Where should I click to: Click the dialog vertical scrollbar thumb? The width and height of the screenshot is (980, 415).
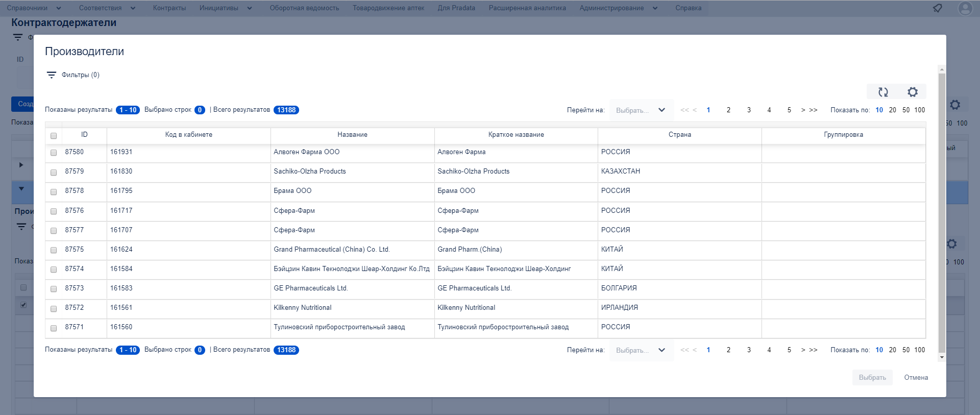pyautogui.click(x=942, y=213)
